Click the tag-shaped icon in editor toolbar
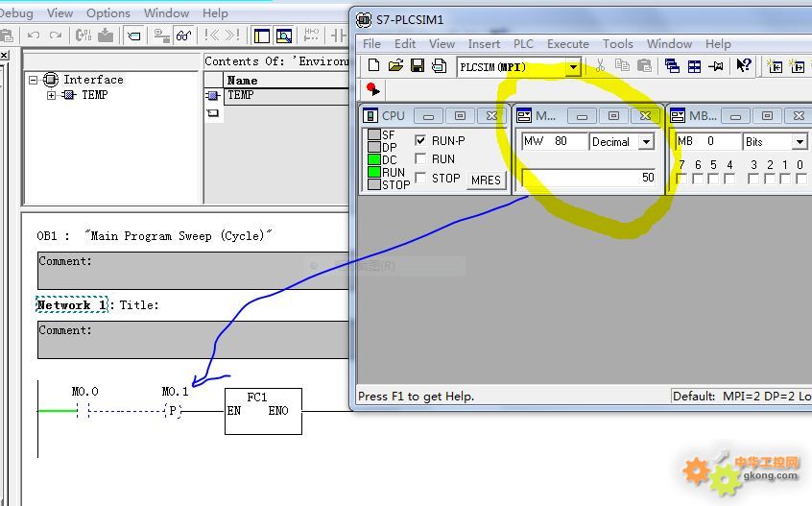Screen dimensions: 812x506 click(x=134, y=36)
